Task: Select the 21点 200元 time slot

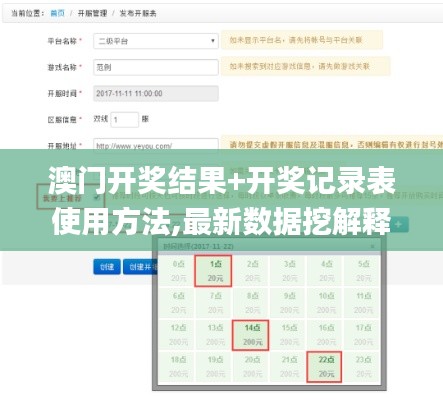Action: point(287,367)
